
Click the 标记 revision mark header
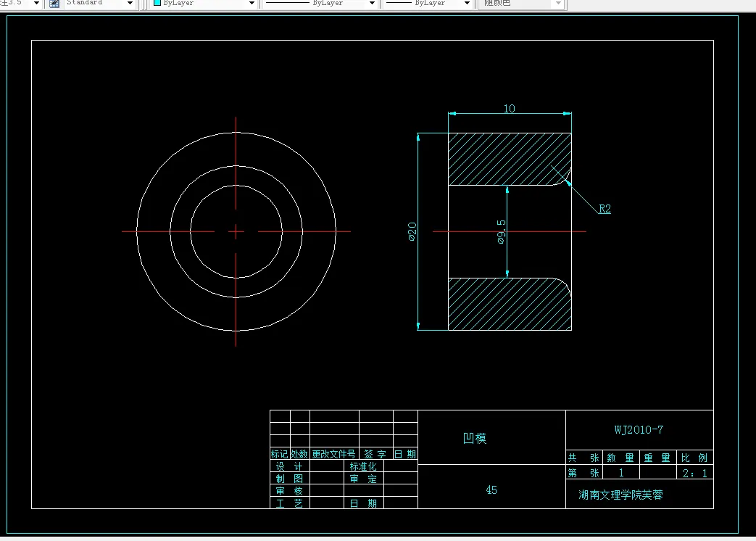tap(280, 454)
